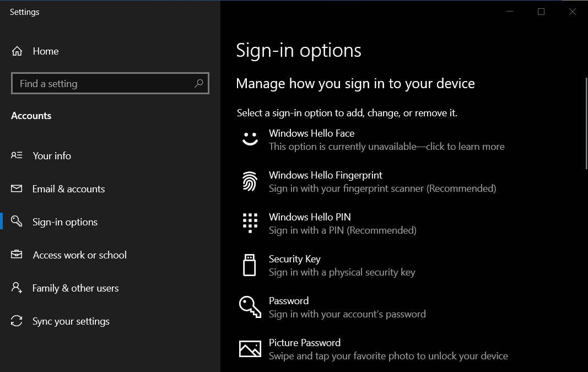Click the vertical scrollbar of settings page
588x372 pixels.
586,123
